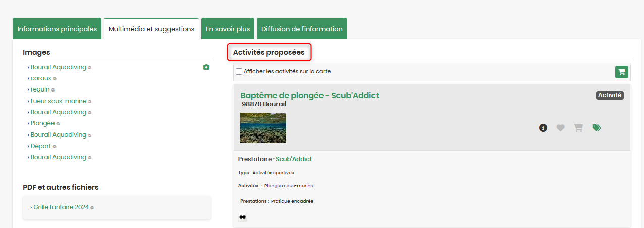Open the Lueur sous-marine image link
The width and height of the screenshot is (644, 228).
point(59,101)
